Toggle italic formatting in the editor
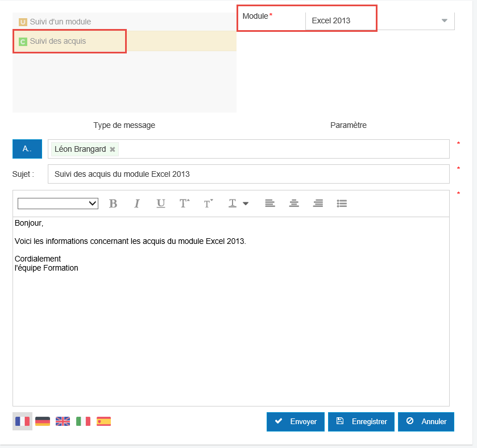This screenshot has height=448, width=477. point(136,204)
